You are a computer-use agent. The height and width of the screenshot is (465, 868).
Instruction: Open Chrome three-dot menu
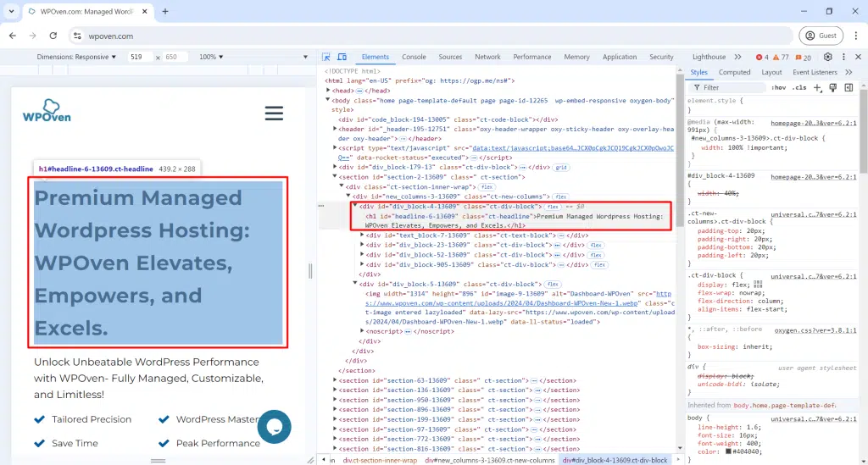click(x=856, y=36)
